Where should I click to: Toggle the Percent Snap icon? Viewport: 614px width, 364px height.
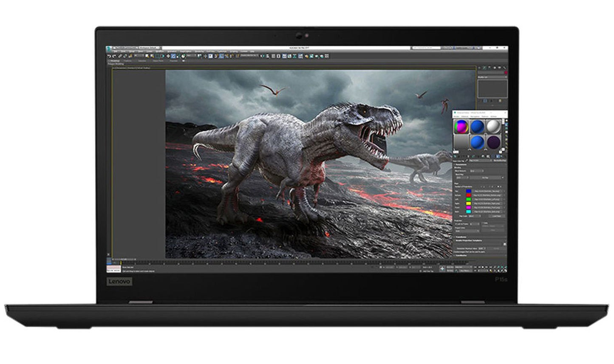tap(227, 56)
